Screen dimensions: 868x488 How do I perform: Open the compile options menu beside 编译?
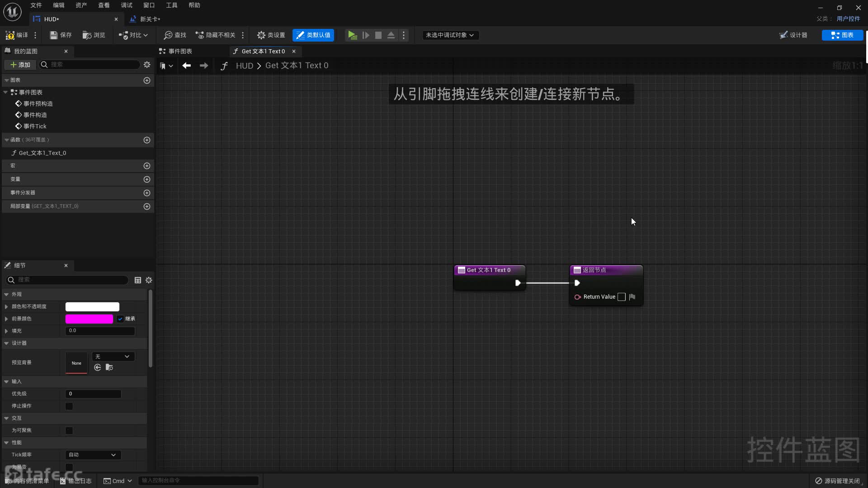(35, 35)
